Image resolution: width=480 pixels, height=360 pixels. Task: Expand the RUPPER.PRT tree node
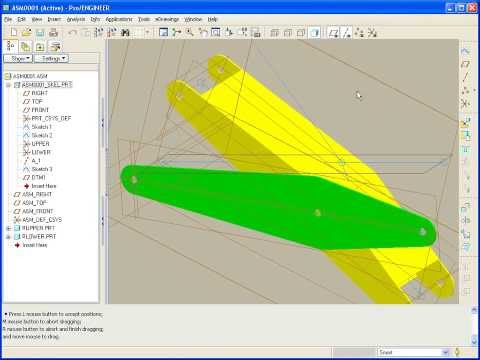point(8,228)
